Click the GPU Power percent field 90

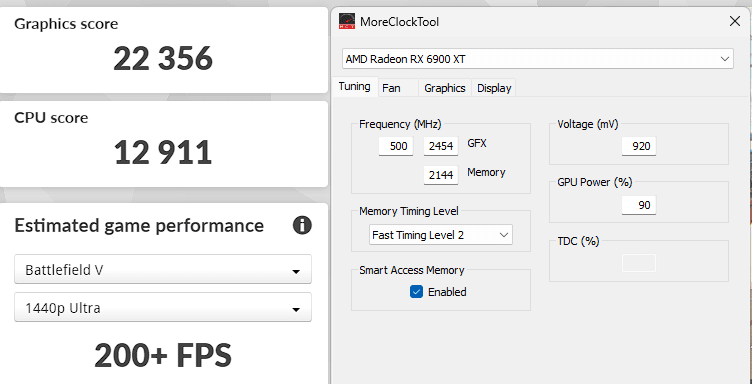coord(639,205)
